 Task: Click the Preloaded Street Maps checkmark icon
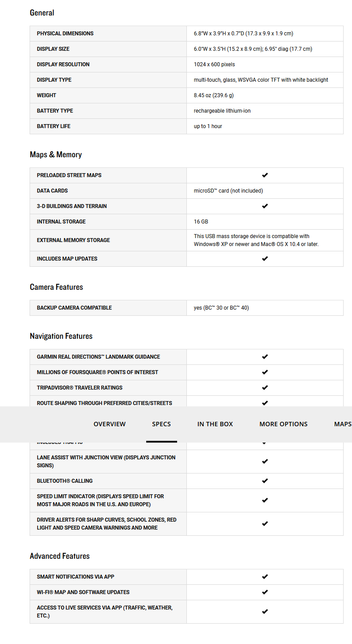[265, 175]
